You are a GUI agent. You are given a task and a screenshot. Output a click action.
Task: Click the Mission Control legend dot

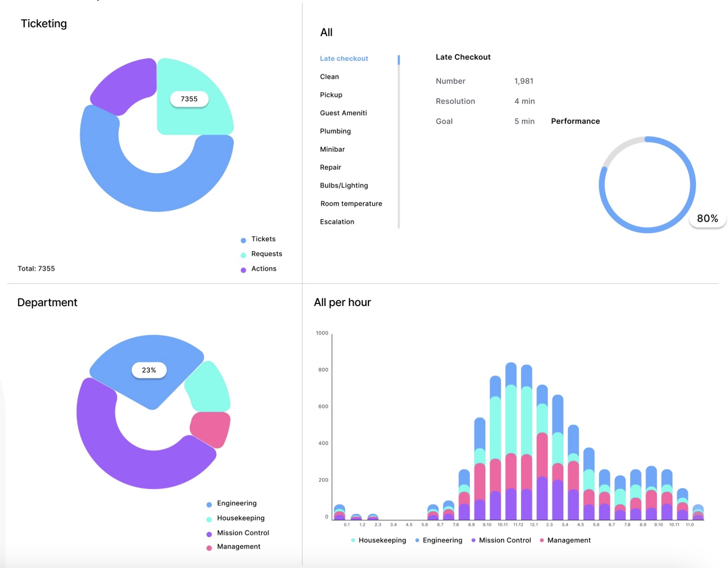click(209, 533)
